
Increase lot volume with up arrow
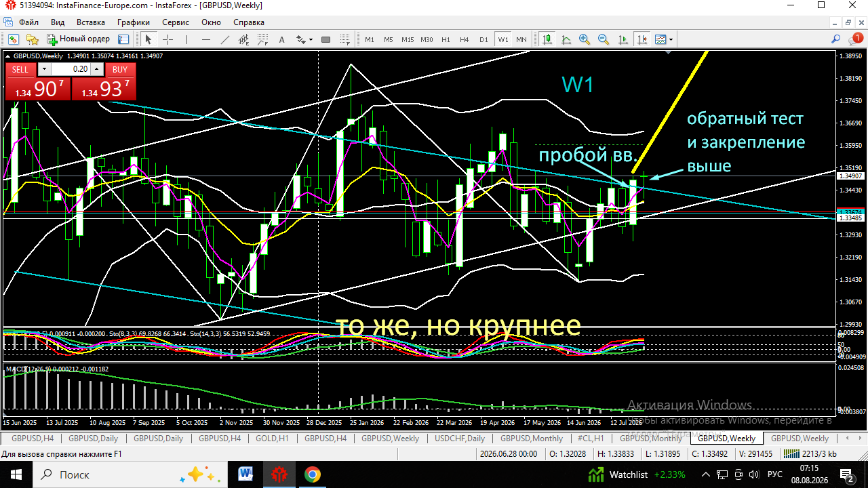[97, 69]
